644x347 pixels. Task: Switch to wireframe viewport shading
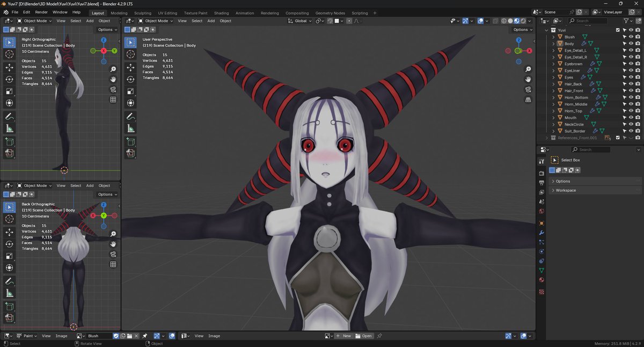pos(504,21)
